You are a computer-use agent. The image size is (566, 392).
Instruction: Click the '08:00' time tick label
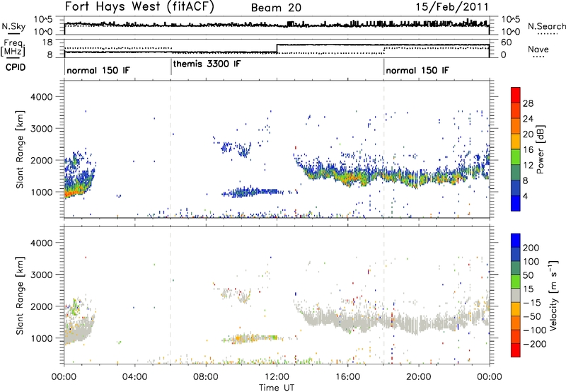pos(206,377)
